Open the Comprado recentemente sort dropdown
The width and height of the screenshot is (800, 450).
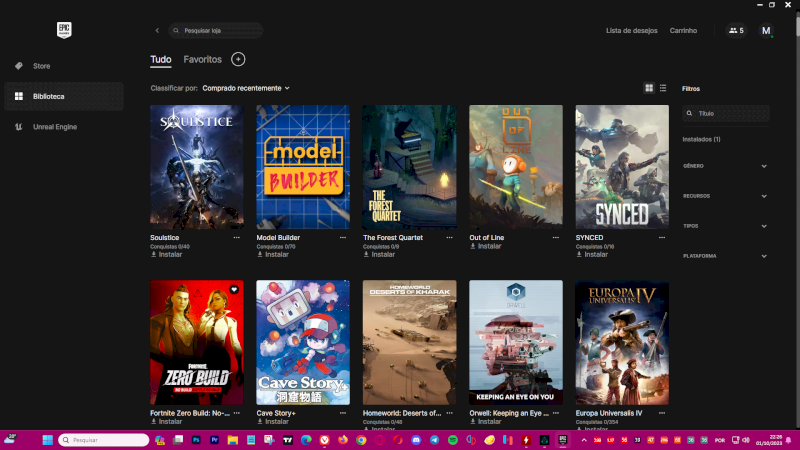[245, 88]
